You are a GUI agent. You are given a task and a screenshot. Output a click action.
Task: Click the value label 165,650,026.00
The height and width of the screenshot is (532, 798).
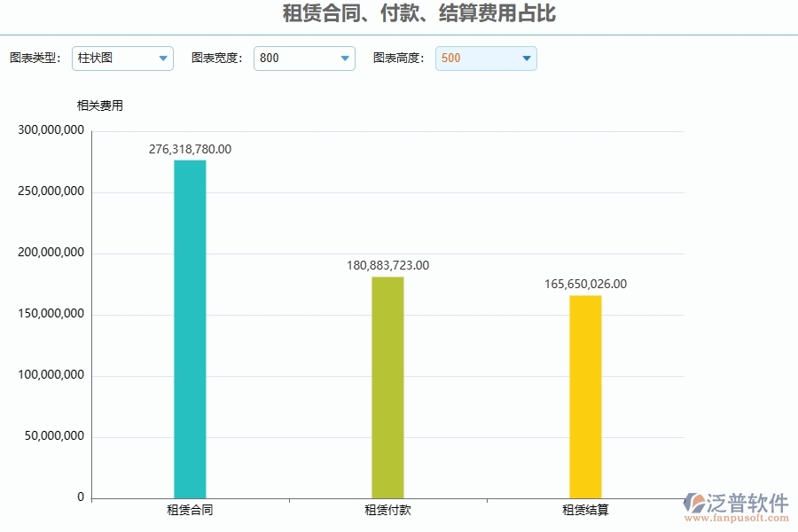coord(586,285)
